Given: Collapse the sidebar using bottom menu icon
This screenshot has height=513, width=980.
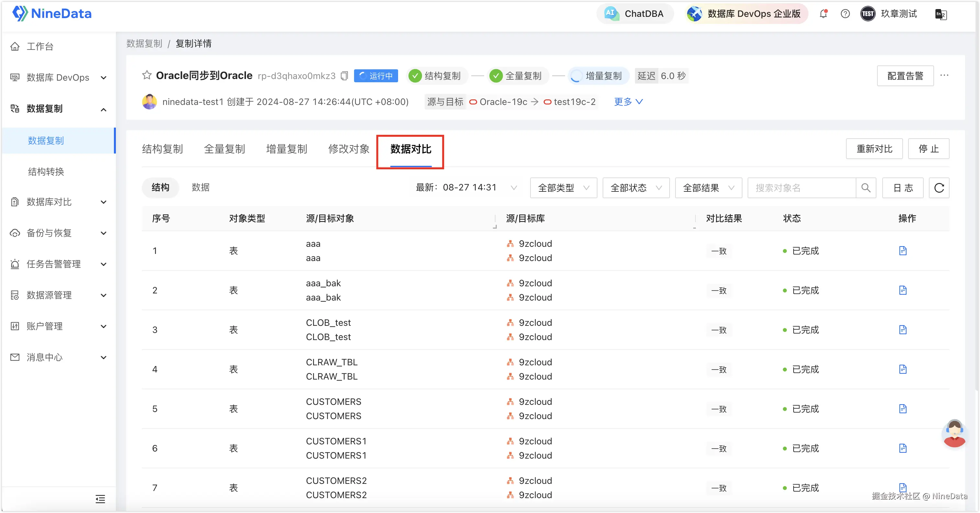Looking at the screenshot, I should coord(100,499).
